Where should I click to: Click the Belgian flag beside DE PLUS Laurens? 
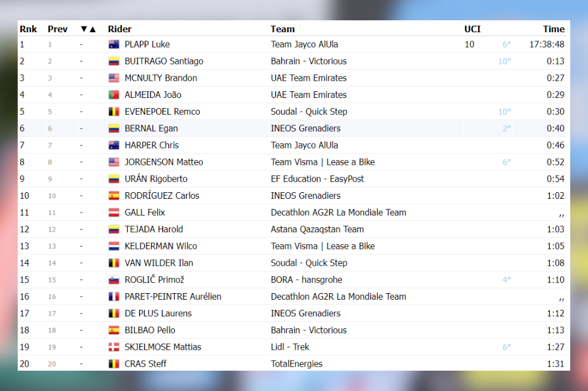tap(114, 313)
